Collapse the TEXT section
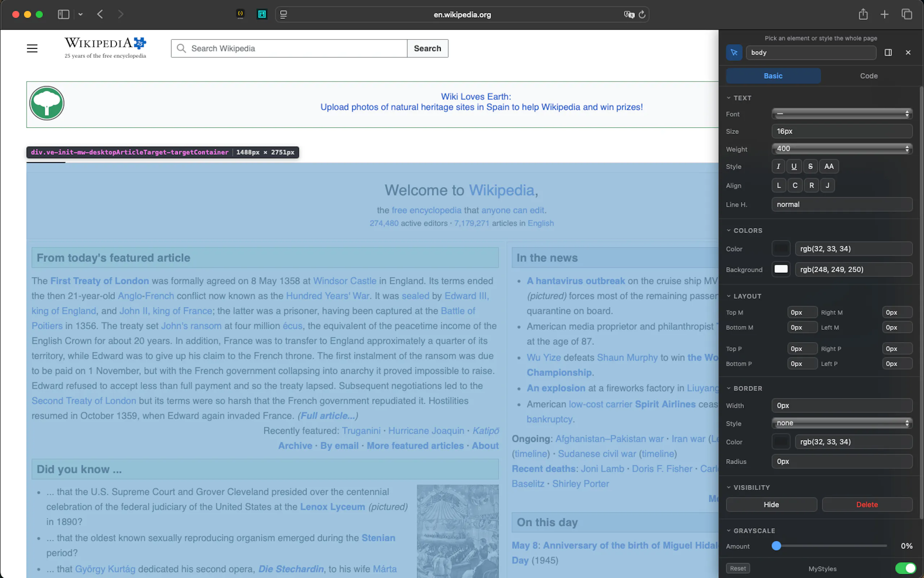 point(739,98)
